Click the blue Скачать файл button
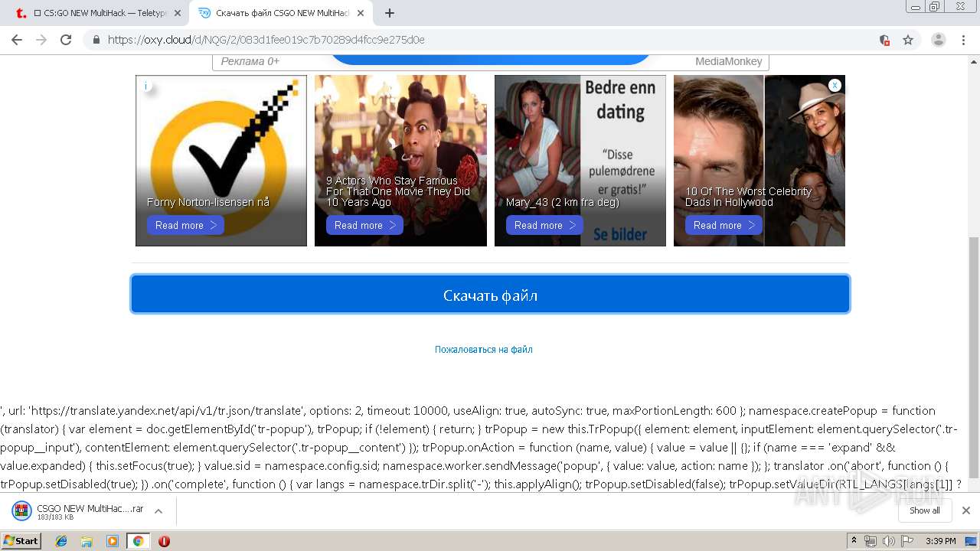This screenshot has height=551, width=980. (x=490, y=295)
